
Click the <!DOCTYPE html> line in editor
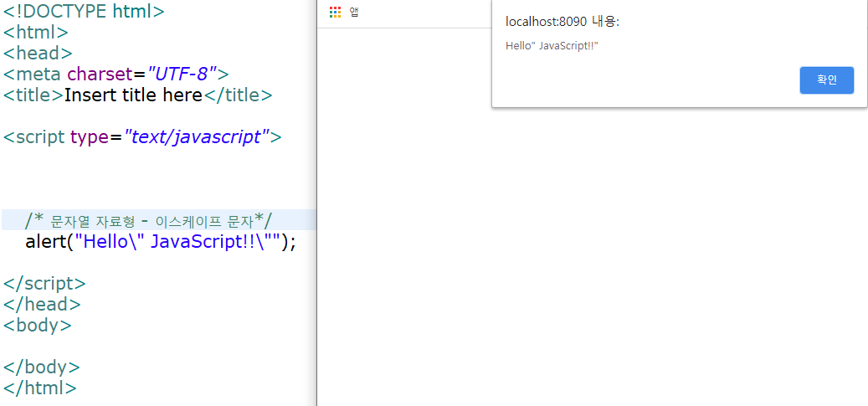84,11
